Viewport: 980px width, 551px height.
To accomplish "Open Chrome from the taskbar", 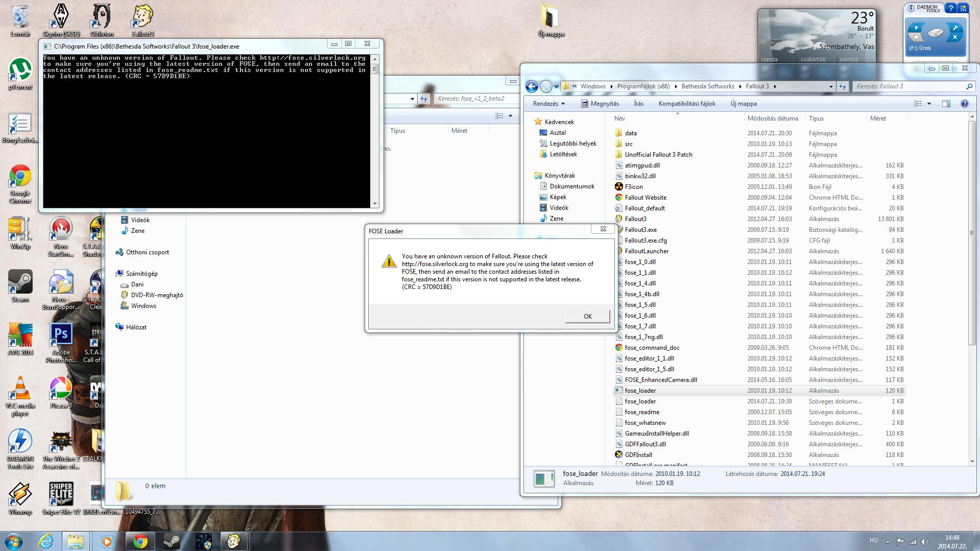I will tap(140, 541).
